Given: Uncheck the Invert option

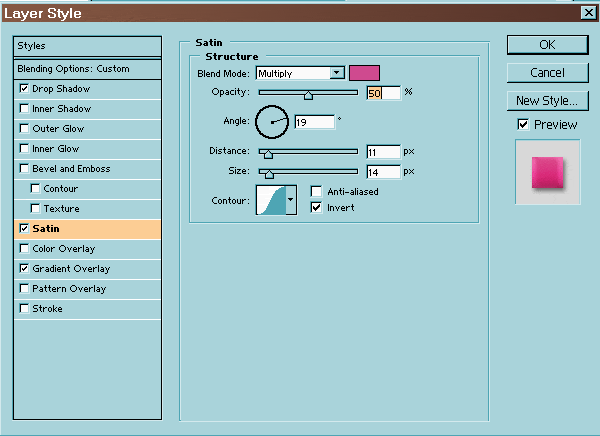Looking at the screenshot, I should click(317, 207).
